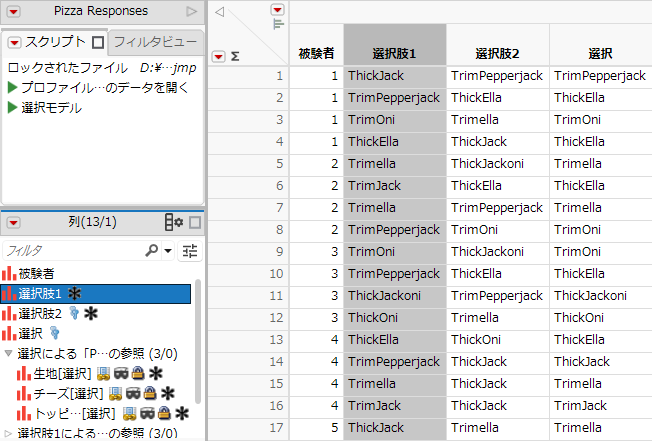Select the 選択 column header
This screenshot has width=652, height=441.
(600, 45)
